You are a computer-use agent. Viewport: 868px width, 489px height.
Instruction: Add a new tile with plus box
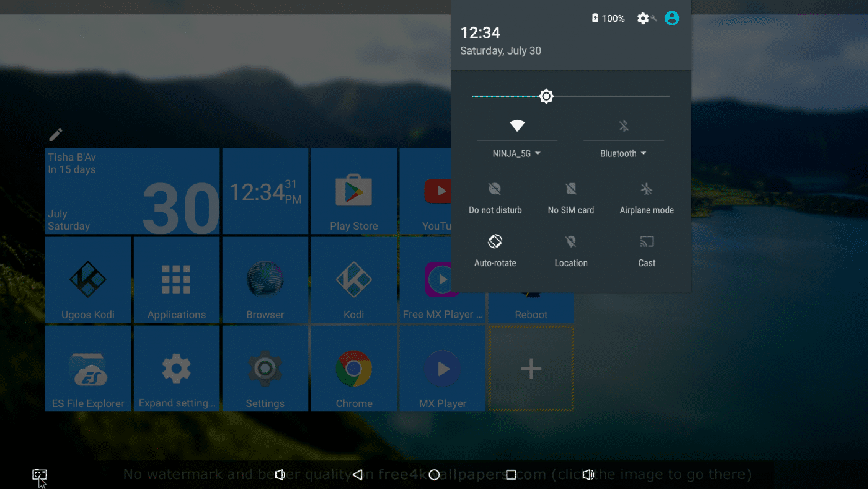pos(531,369)
